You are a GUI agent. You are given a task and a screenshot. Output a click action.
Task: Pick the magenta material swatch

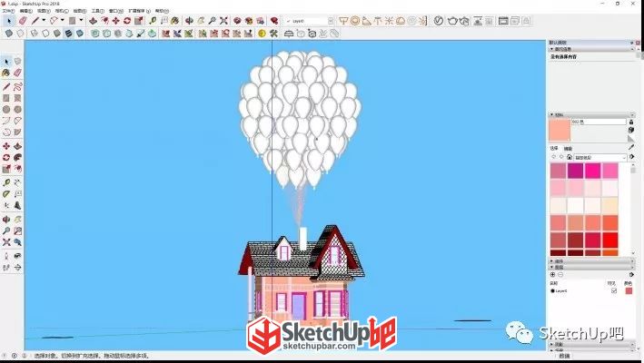pyautogui.click(x=575, y=171)
